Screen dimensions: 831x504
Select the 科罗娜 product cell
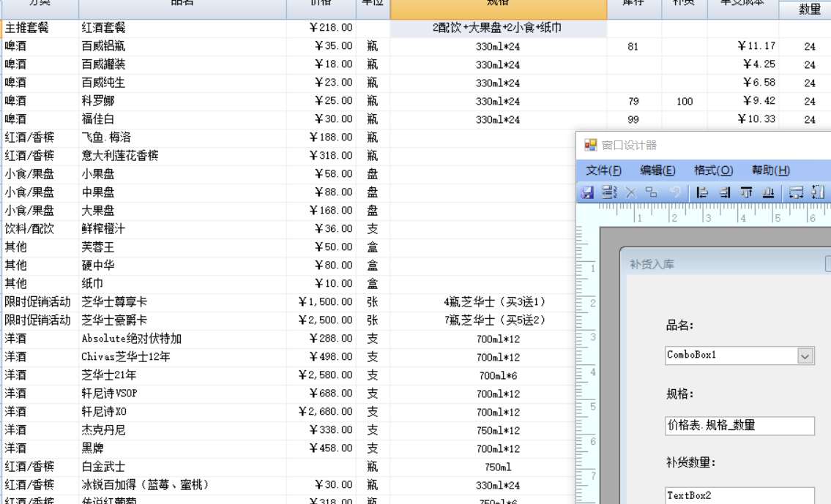point(183,101)
